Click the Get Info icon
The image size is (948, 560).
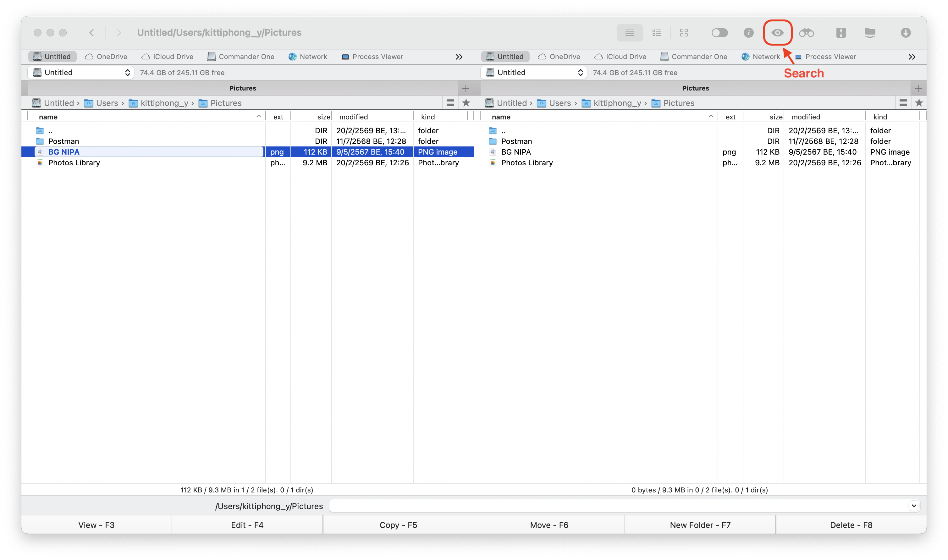coord(748,33)
